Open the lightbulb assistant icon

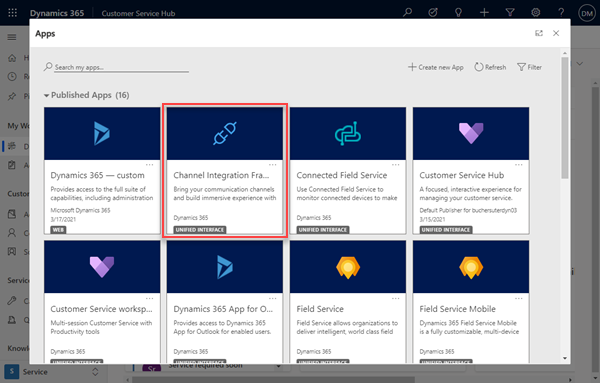click(x=458, y=13)
